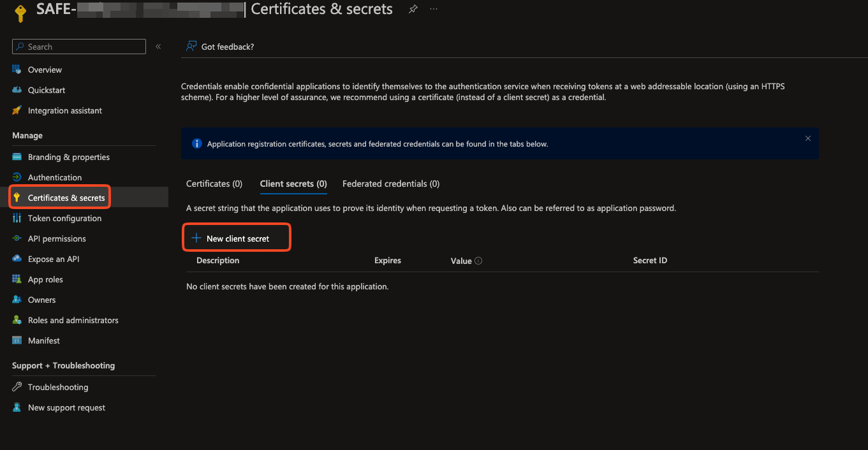Click the Got feedback? link
868x450 pixels.
(x=228, y=47)
